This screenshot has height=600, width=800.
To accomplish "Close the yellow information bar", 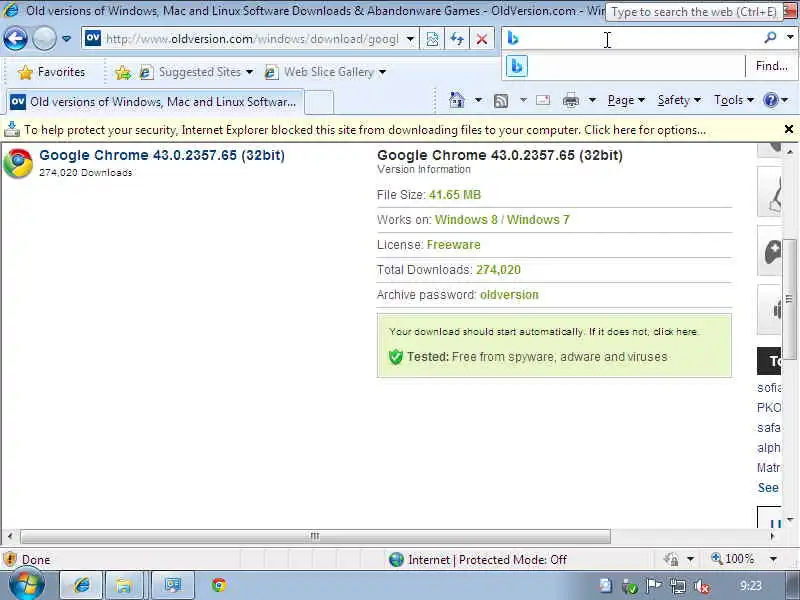I will pyautogui.click(x=788, y=130).
